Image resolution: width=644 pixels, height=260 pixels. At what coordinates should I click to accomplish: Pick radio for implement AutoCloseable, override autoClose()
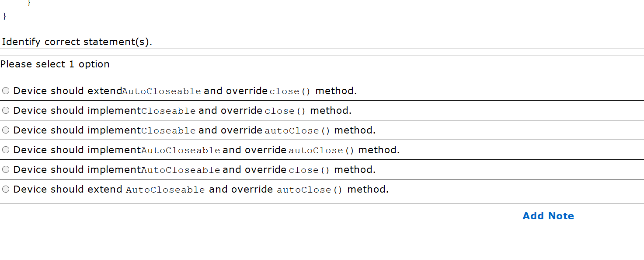6,150
